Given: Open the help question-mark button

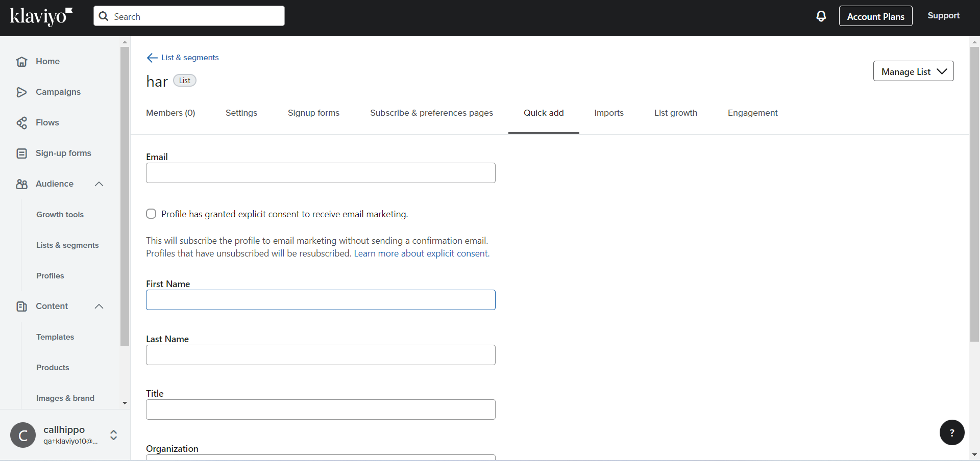Looking at the screenshot, I should click(x=952, y=432).
